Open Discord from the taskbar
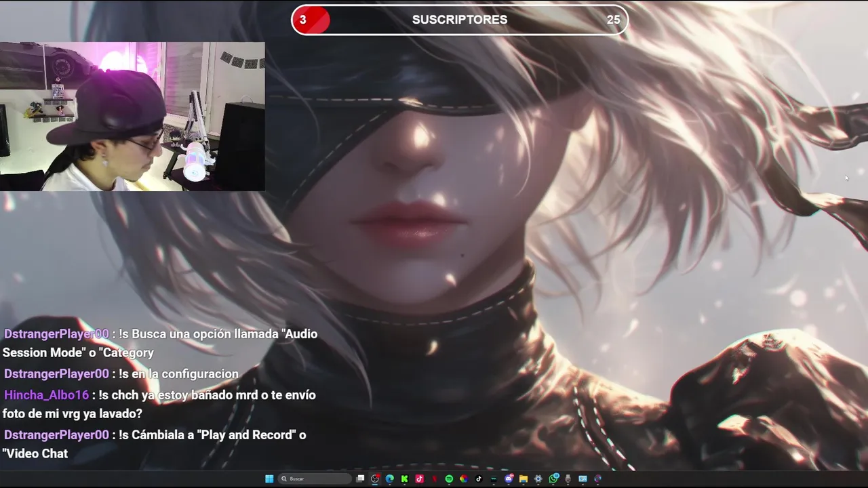The width and height of the screenshot is (868, 488). coord(509,479)
